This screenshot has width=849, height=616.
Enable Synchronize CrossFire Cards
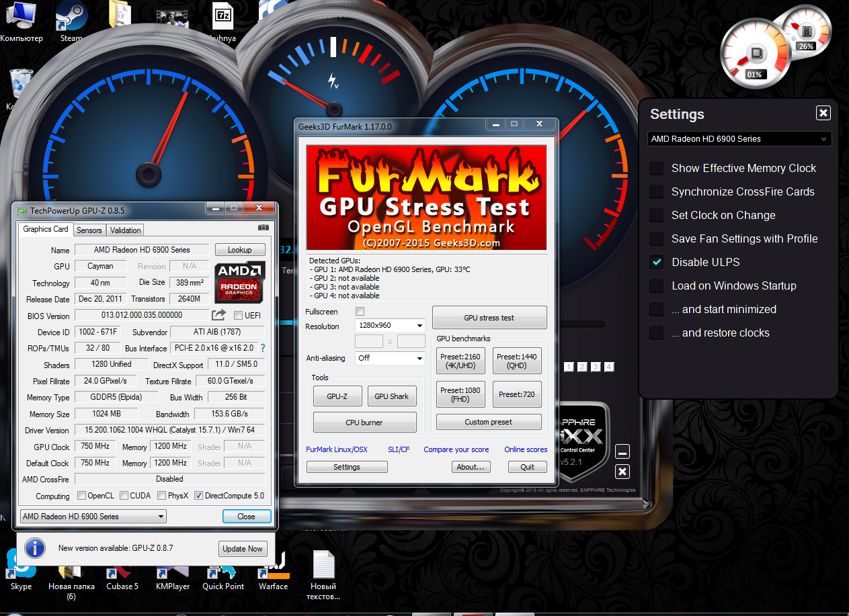[x=656, y=192]
